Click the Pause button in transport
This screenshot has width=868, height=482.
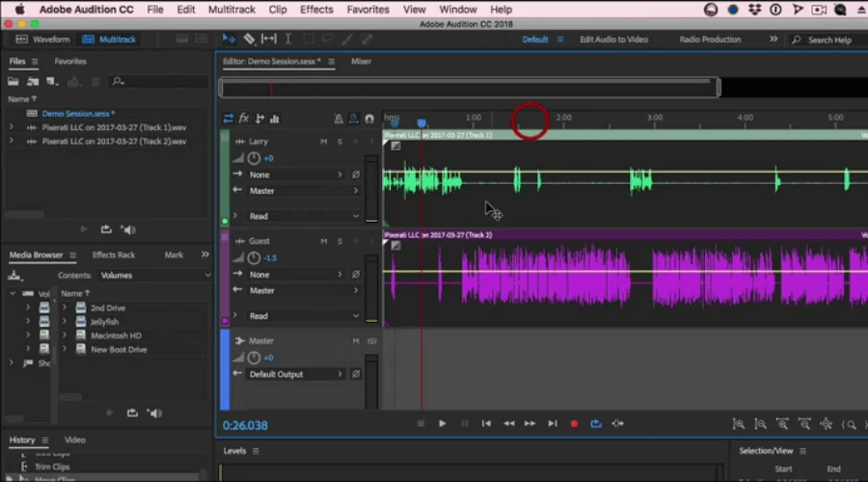point(465,424)
